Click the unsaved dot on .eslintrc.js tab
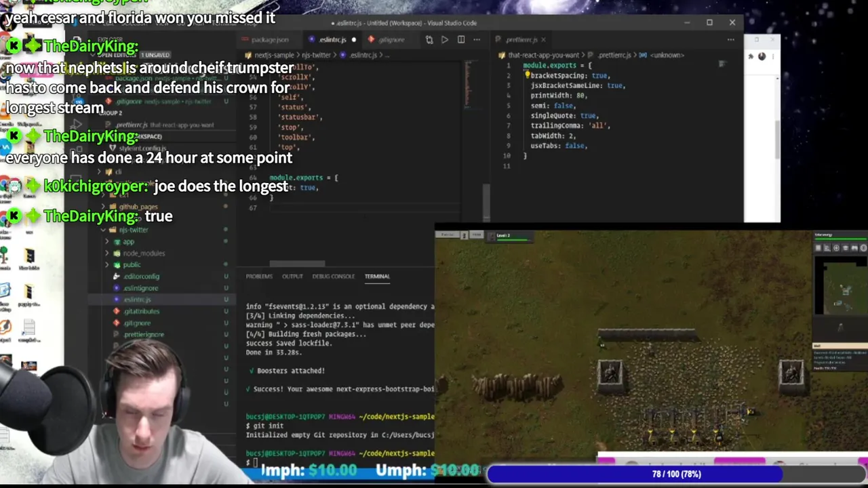868x488 pixels. click(353, 40)
